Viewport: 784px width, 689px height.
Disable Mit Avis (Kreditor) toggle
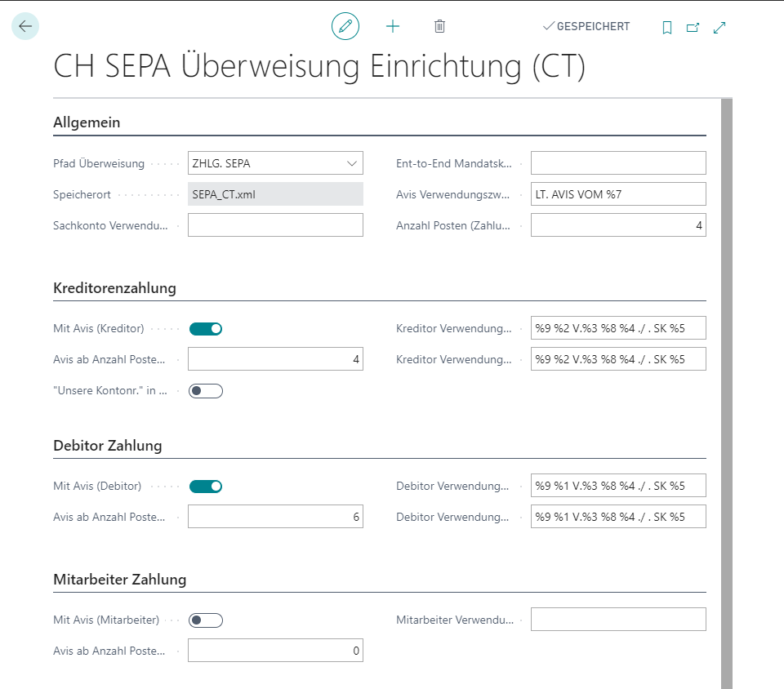(205, 328)
